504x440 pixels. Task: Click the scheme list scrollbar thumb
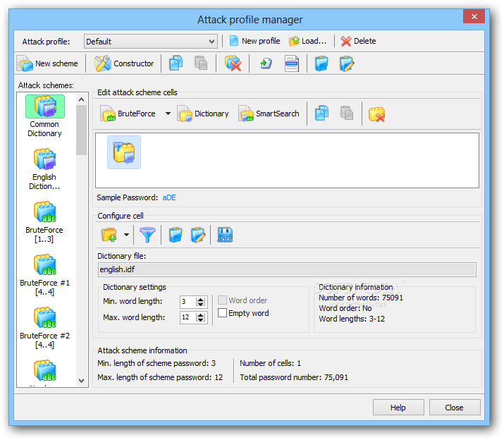(81, 130)
